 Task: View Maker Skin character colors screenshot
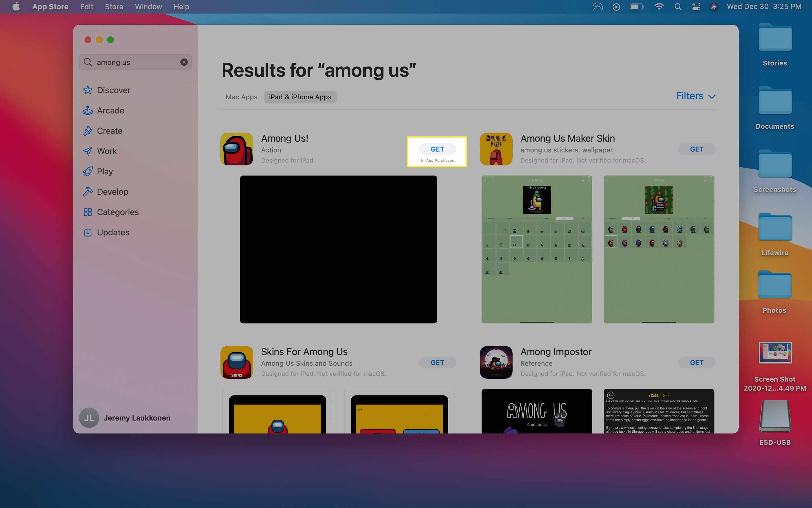pyautogui.click(x=659, y=249)
